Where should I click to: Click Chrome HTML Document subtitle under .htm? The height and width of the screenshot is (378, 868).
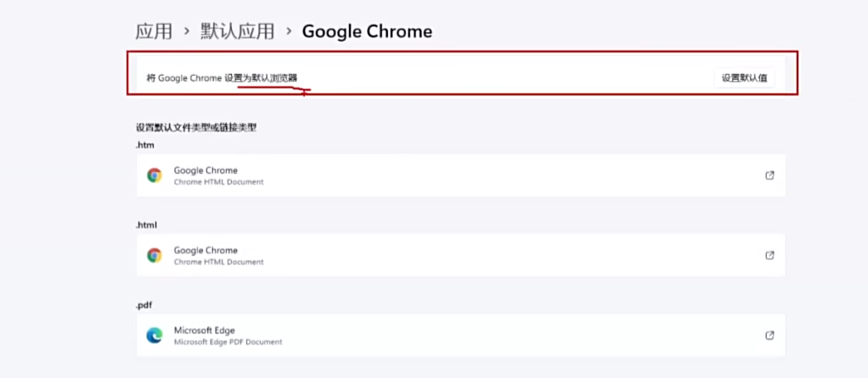(218, 182)
